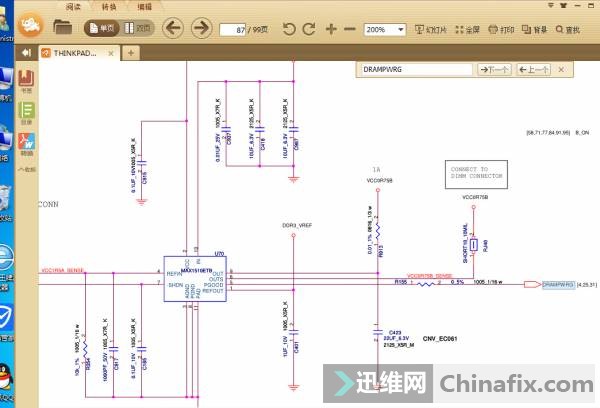Find next match (下一个)
Image resolution: width=600 pixels, height=408 pixels.
tap(494, 70)
